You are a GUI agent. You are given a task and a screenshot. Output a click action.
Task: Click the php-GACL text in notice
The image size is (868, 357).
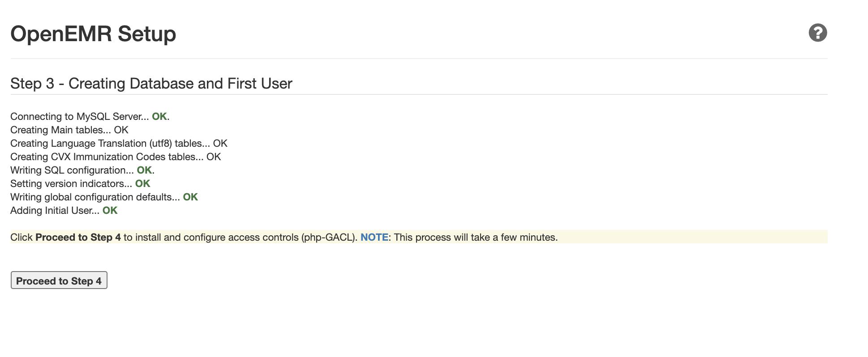pyautogui.click(x=329, y=238)
